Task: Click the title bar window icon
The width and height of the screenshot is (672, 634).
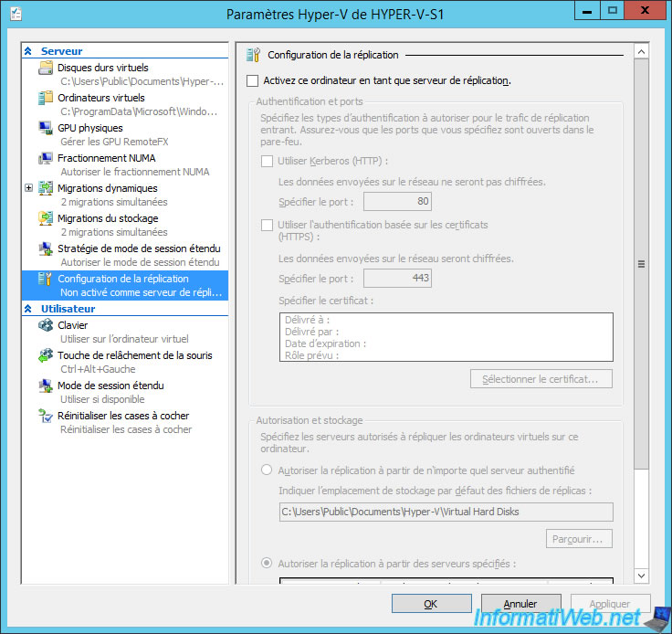Action: (16, 14)
